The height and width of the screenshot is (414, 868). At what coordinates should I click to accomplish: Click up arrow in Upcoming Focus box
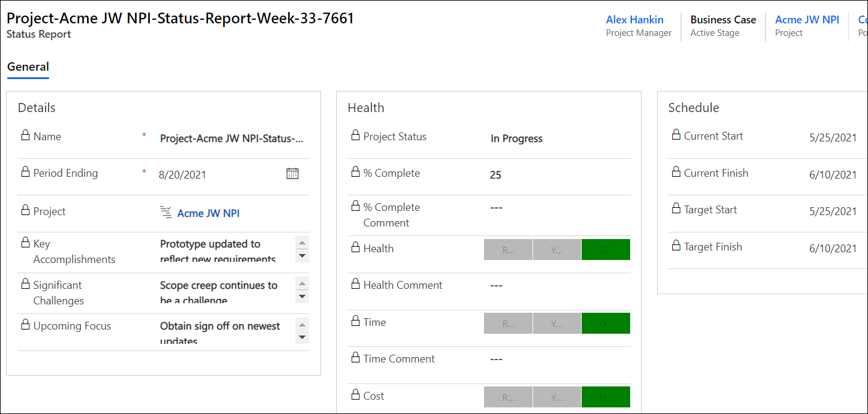tap(303, 324)
